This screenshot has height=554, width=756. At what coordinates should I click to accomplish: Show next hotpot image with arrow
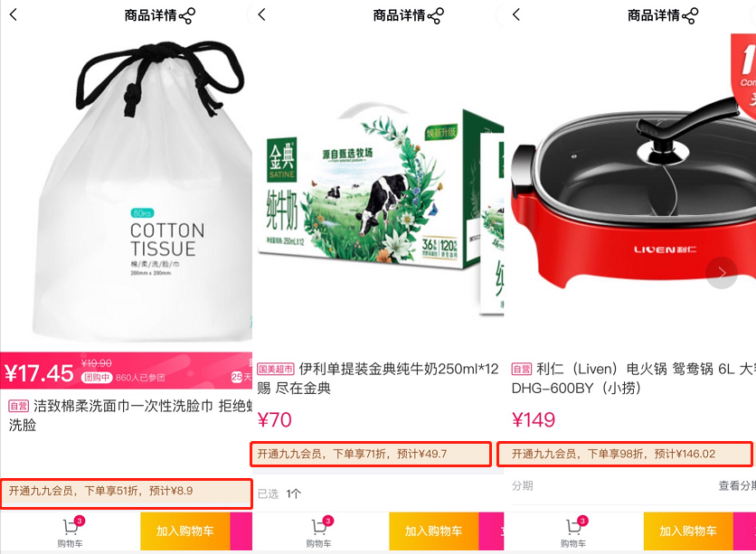tap(722, 273)
